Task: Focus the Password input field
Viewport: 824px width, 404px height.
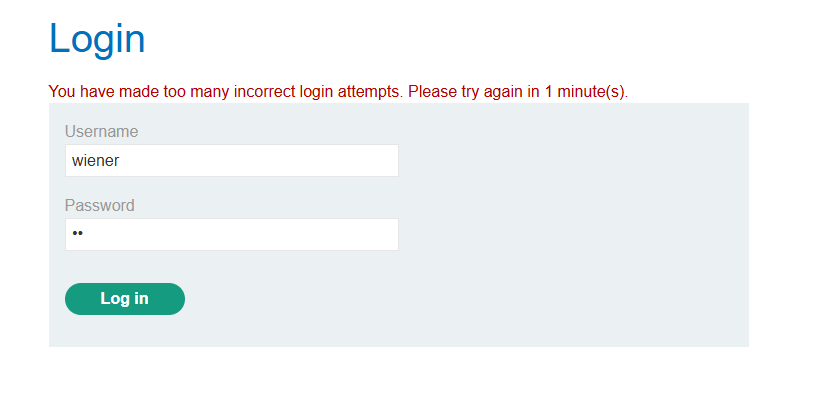Action: [x=231, y=234]
